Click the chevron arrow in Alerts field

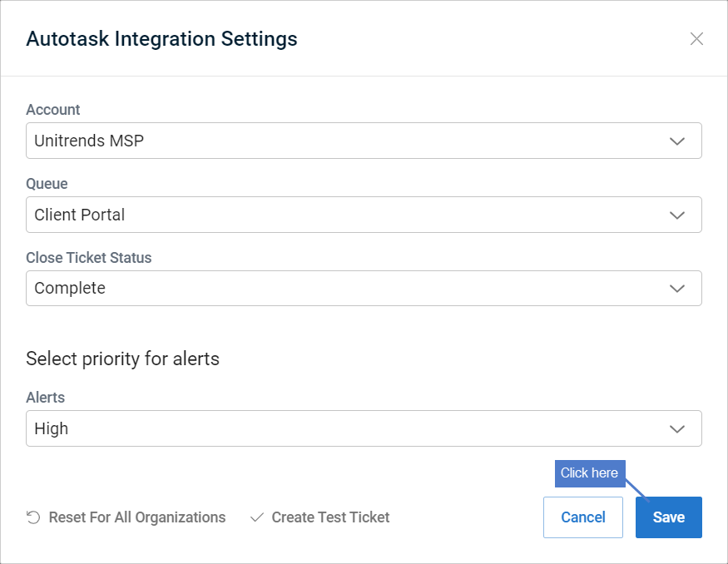click(677, 429)
